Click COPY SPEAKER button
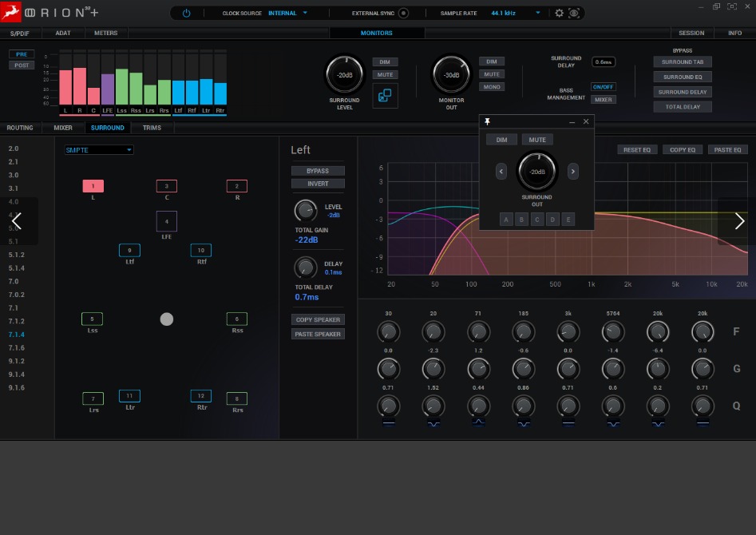The height and width of the screenshot is (535, 756). click(x=318, y=319)
